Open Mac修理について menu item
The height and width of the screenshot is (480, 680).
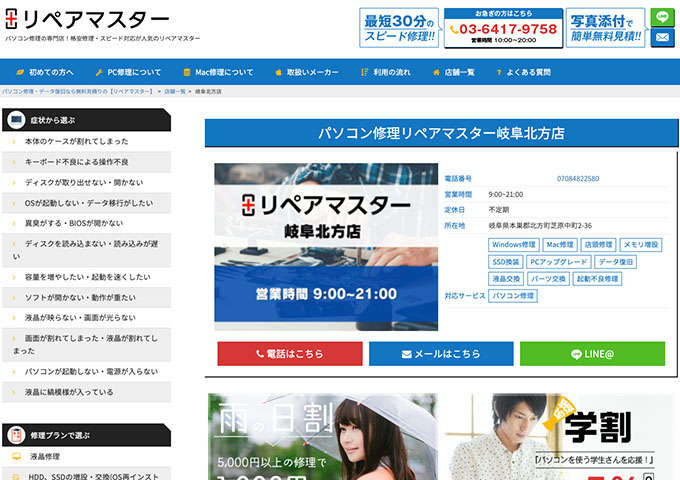(219, 72)
